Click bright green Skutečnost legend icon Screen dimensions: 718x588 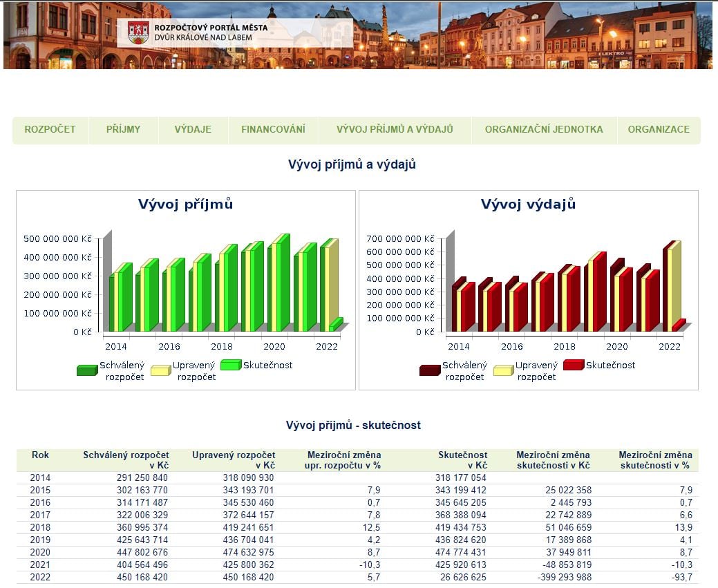229,365
